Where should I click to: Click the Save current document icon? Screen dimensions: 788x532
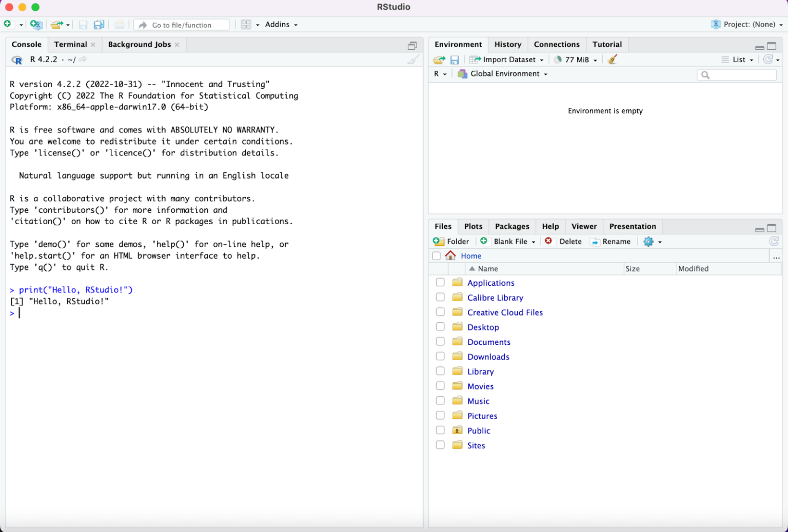(83, 24)
